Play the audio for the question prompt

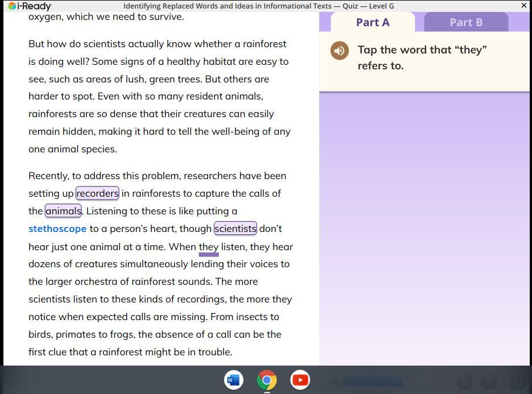coord(339,51)
